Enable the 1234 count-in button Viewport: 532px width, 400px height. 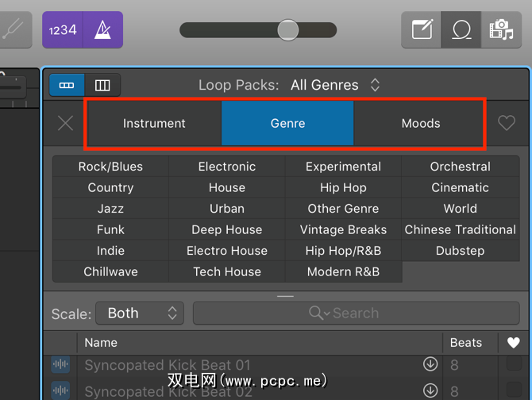63,30
